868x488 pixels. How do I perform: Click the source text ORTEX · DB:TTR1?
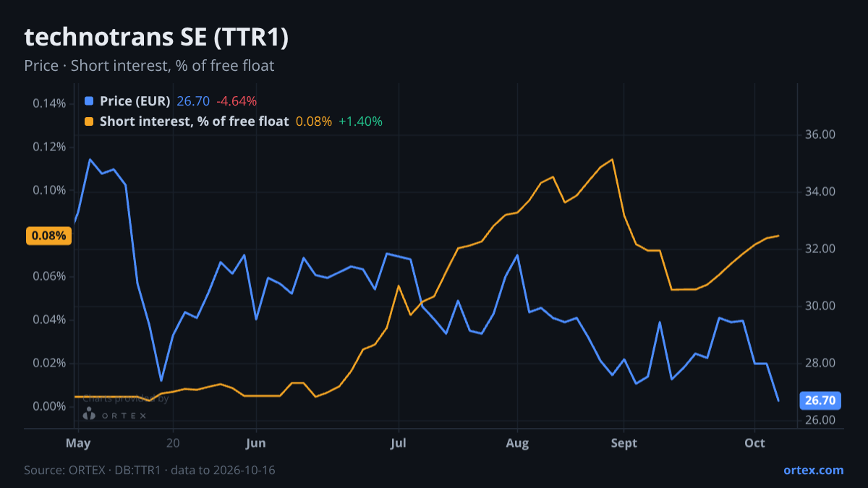coord(150,470)
